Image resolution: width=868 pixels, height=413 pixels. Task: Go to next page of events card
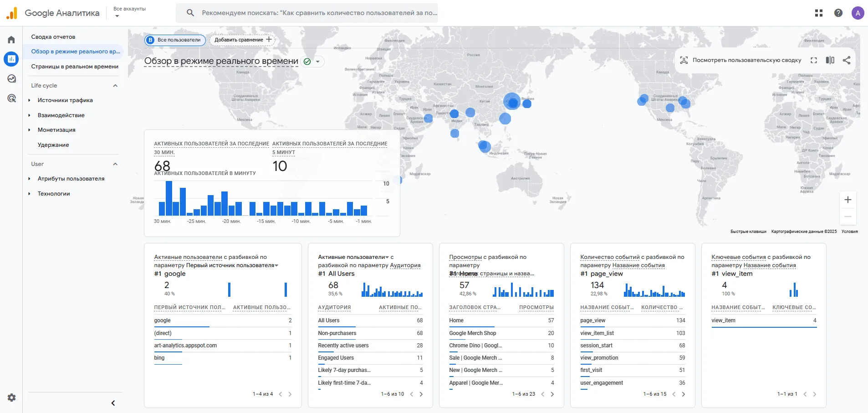(683, 394)
